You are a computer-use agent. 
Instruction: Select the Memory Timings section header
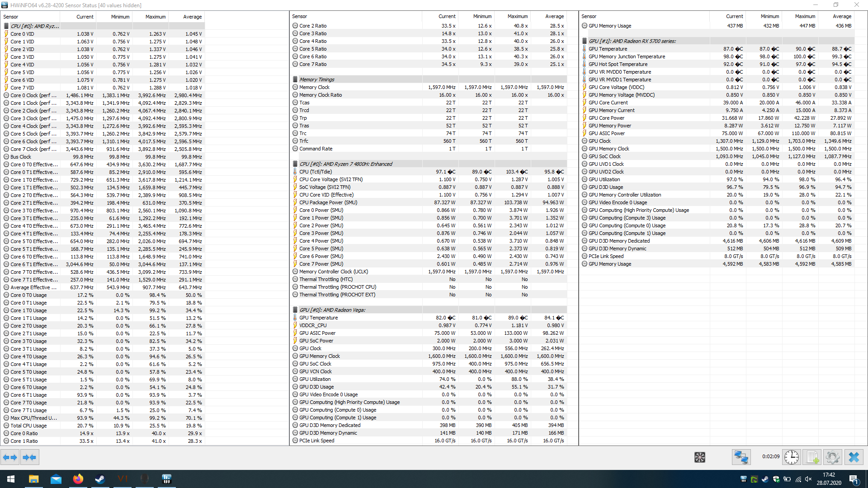coord(316,80)
